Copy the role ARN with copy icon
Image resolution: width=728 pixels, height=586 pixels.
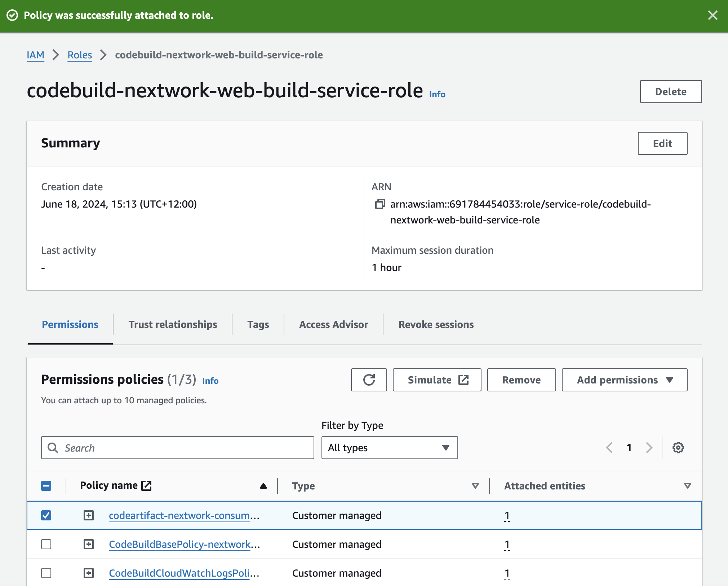coord(380,204)
